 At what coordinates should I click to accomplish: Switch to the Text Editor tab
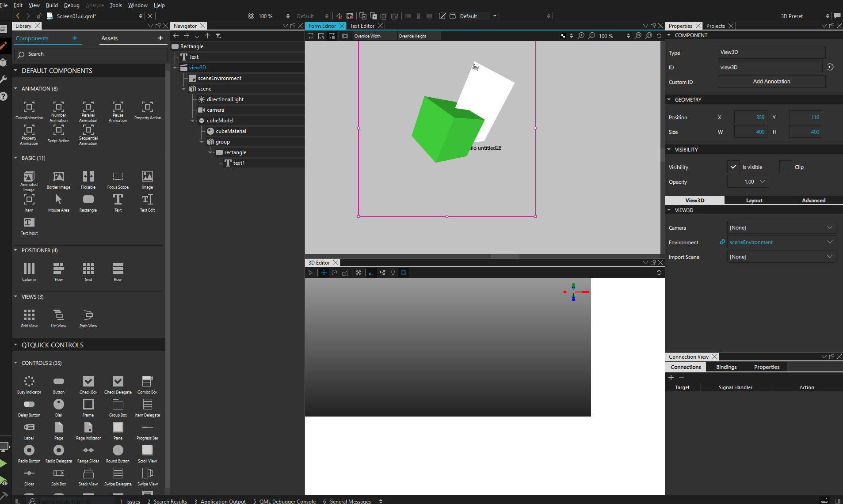tap(362, 26)
